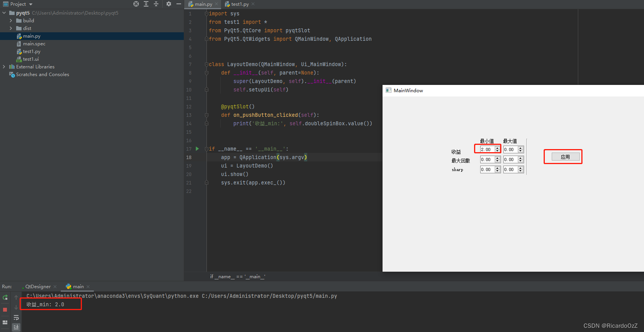Close the main.py editor tab
Viewport: 644px width, 332px height.
click(x=216, y=4)
